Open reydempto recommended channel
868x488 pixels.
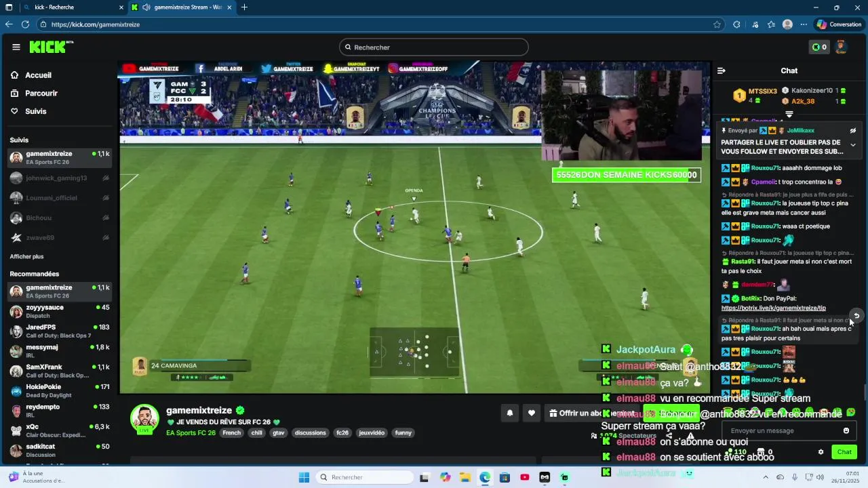60,411
